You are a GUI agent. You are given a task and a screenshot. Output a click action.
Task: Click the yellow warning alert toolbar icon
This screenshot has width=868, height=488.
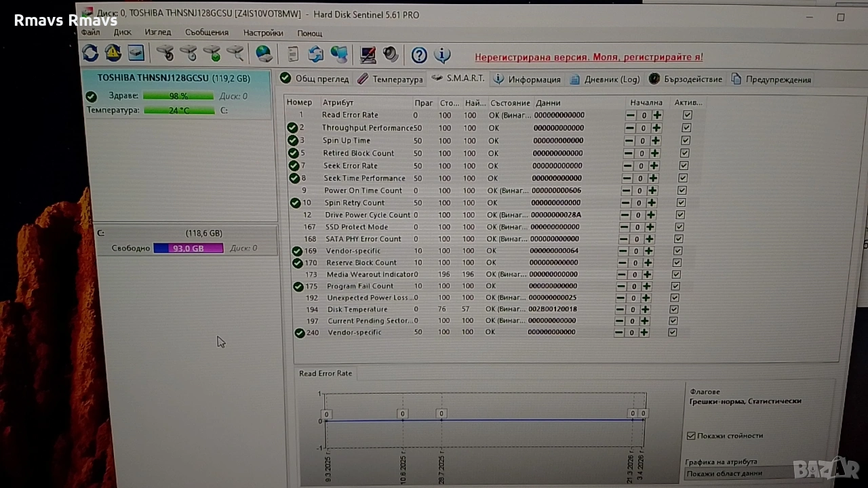coord(113,53)
